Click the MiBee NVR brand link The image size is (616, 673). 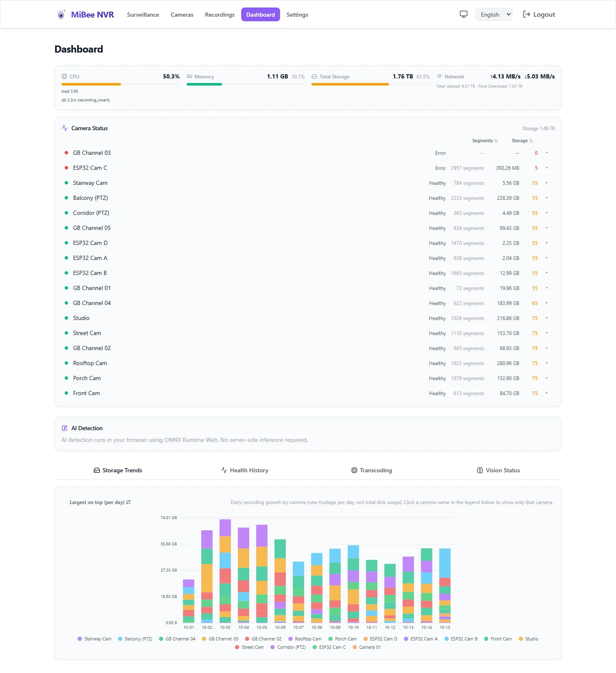(86, 15)
